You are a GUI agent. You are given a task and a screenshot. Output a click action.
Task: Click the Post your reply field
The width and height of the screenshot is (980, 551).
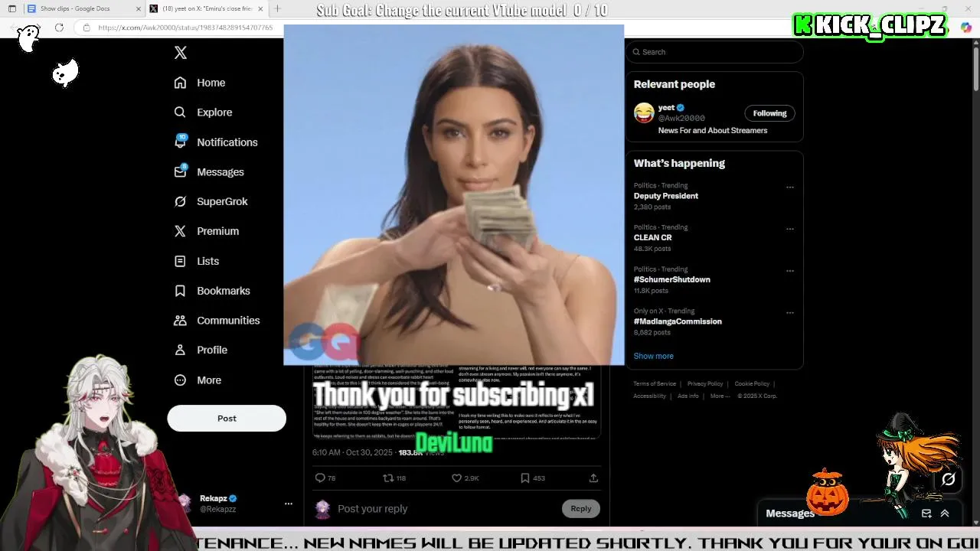coord(447,509)
